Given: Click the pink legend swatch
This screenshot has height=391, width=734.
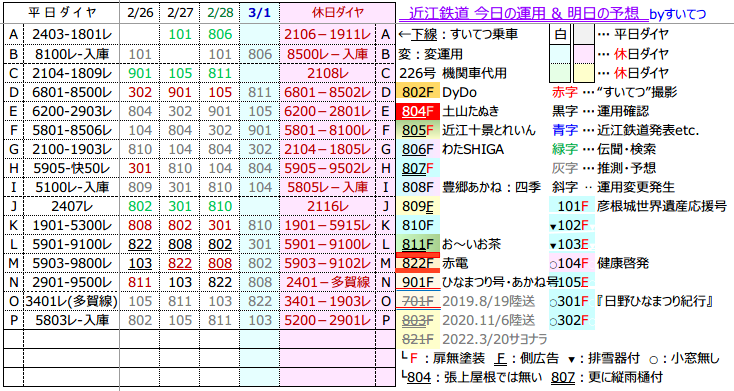Looking at the screenshot, I should click(583, 54).
